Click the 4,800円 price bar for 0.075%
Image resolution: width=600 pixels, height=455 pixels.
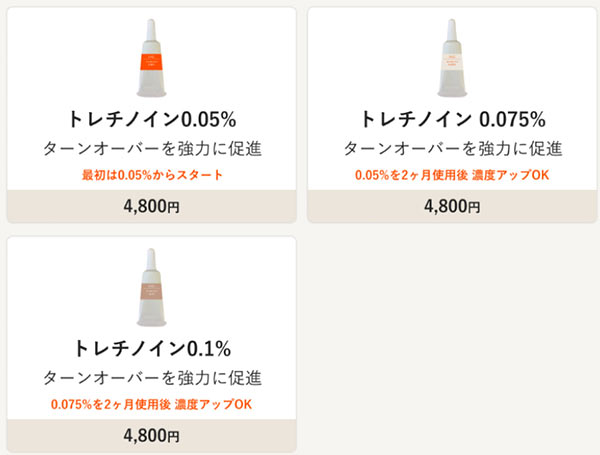point(452,207)
